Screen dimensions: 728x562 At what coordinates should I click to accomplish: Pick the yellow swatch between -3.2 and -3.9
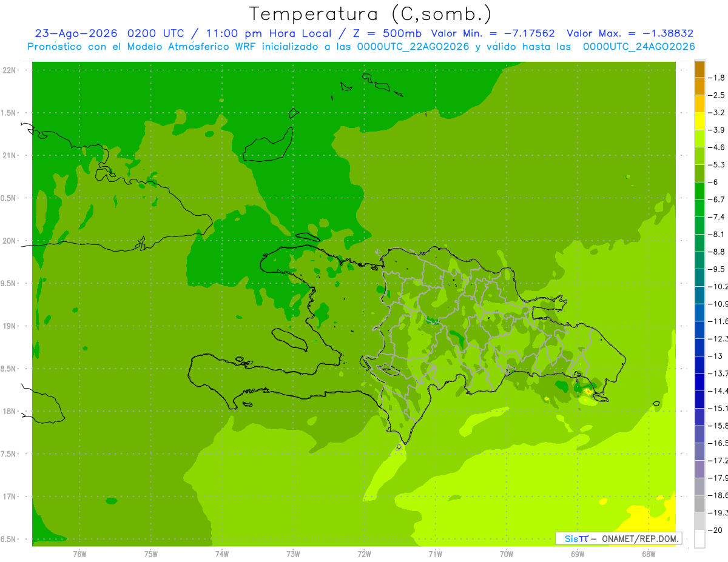coord(699,121)
